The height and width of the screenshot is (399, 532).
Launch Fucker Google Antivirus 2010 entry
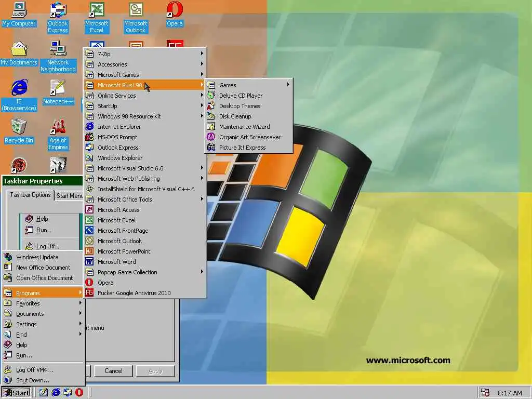[145, 293]
